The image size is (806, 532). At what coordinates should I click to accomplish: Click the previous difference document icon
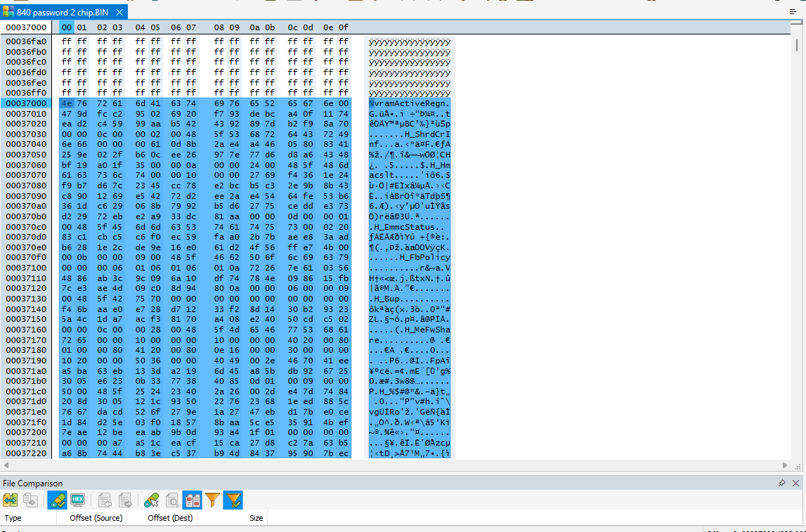(x=105, y=500)
